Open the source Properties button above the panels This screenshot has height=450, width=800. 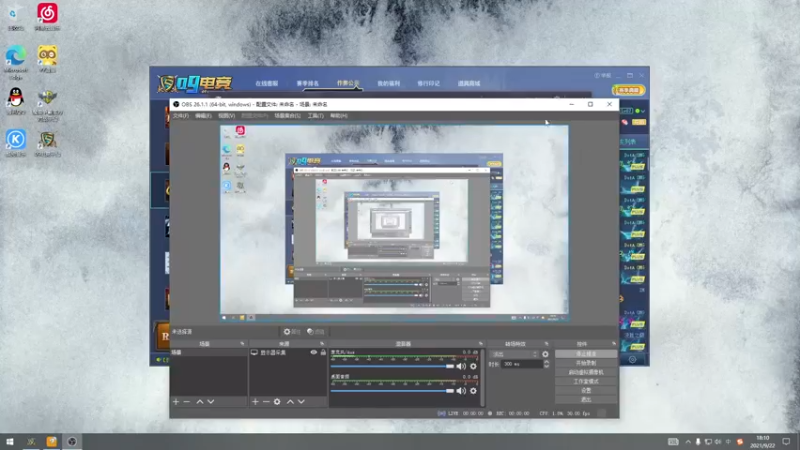tap(292, 332)
